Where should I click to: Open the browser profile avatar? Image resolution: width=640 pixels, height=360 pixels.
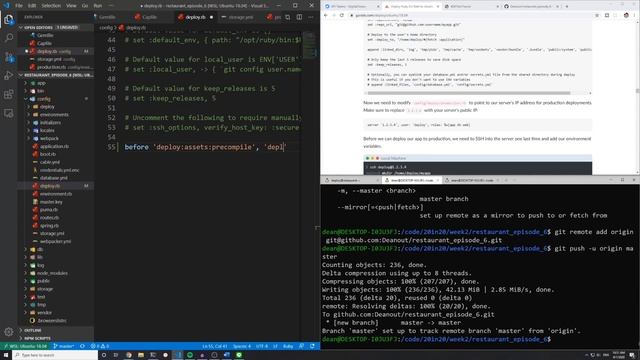pyautogui.click(x=626, y=15)
